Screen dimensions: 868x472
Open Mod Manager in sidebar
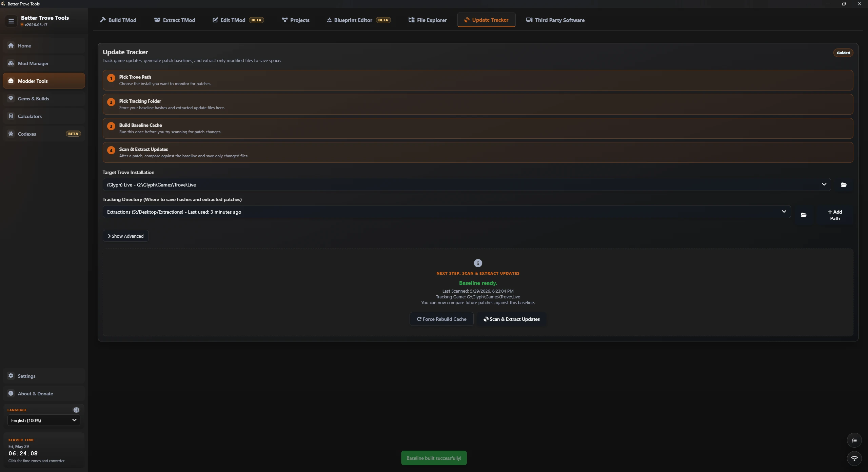[x=44, y=63]
